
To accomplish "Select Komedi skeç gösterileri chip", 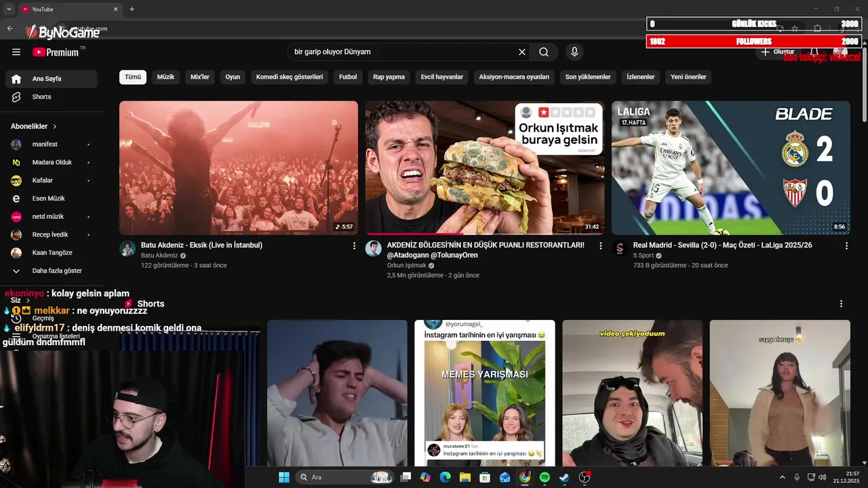I will [290, 77].
